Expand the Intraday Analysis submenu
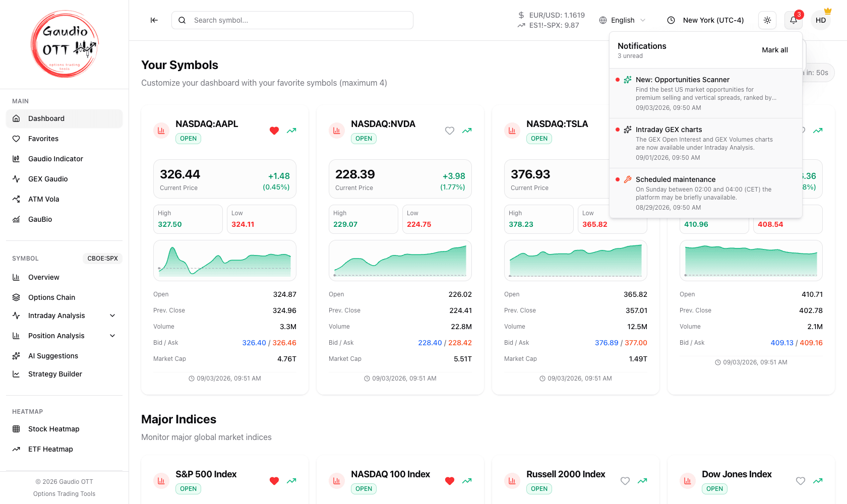847x504 pixels. (65, 316)
